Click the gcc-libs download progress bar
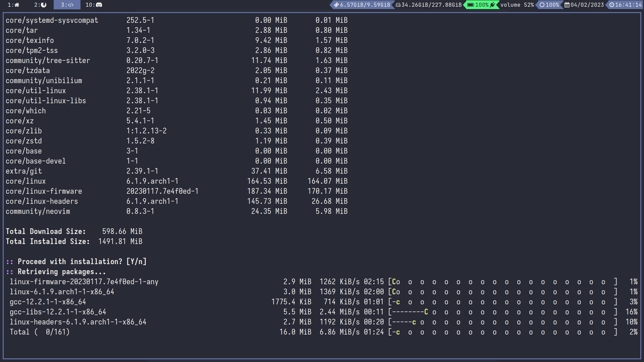This screenshot has height=362, width=644. 502,312
